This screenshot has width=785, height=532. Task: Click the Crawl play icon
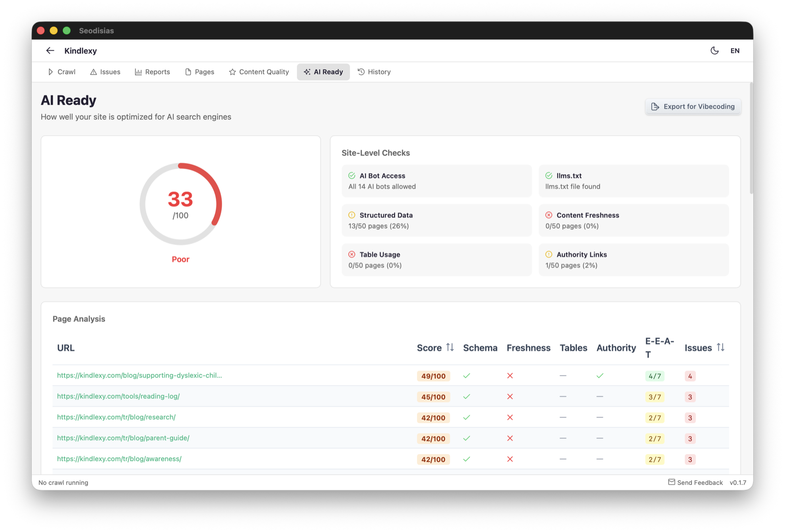tap(50, 72)
